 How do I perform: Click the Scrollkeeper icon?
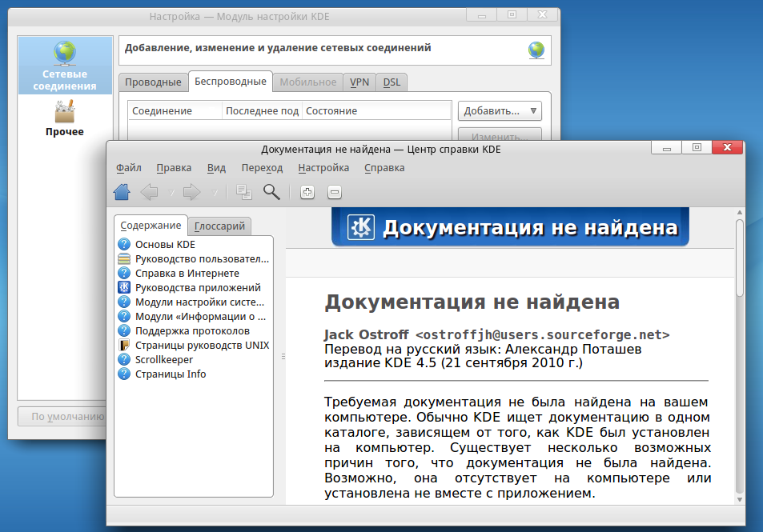click(124, 359)
